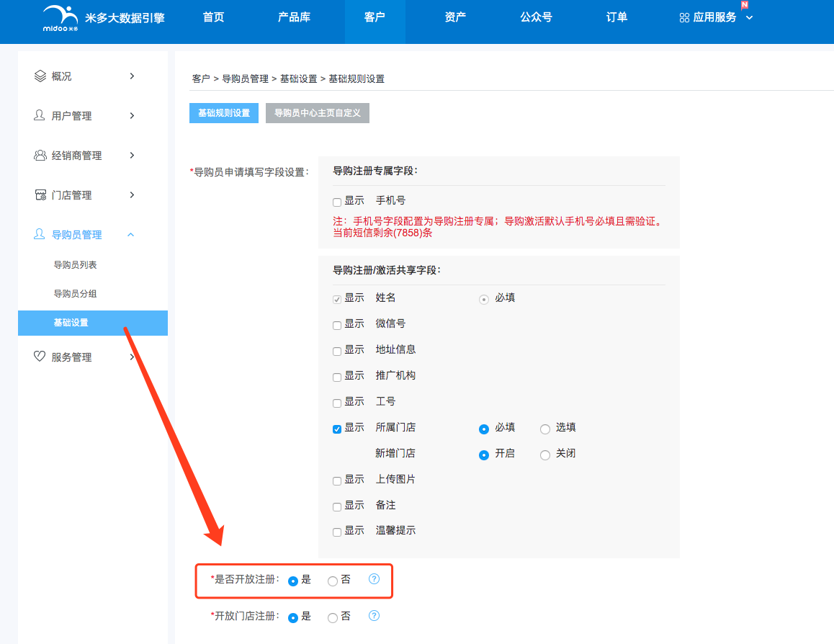Screen dimensions: 834x644
Task: Click the heart icon beside 服务管理
Action: 40,356
